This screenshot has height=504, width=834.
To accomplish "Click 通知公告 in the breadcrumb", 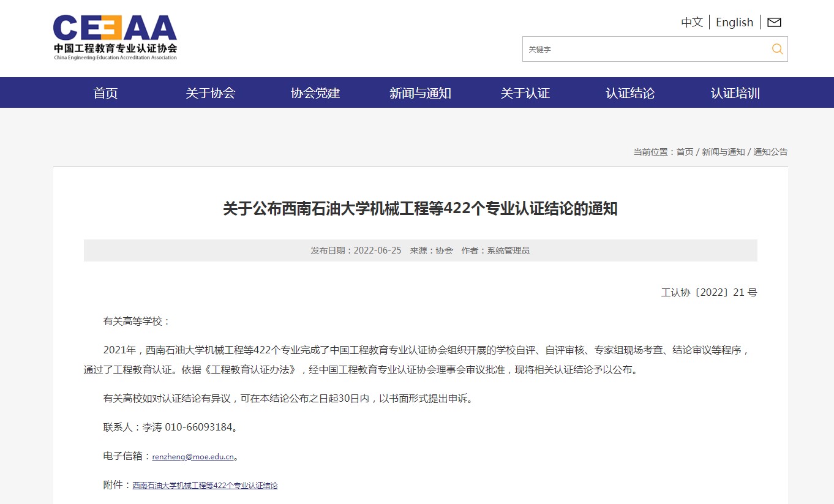I will click(x=770, y=152).
